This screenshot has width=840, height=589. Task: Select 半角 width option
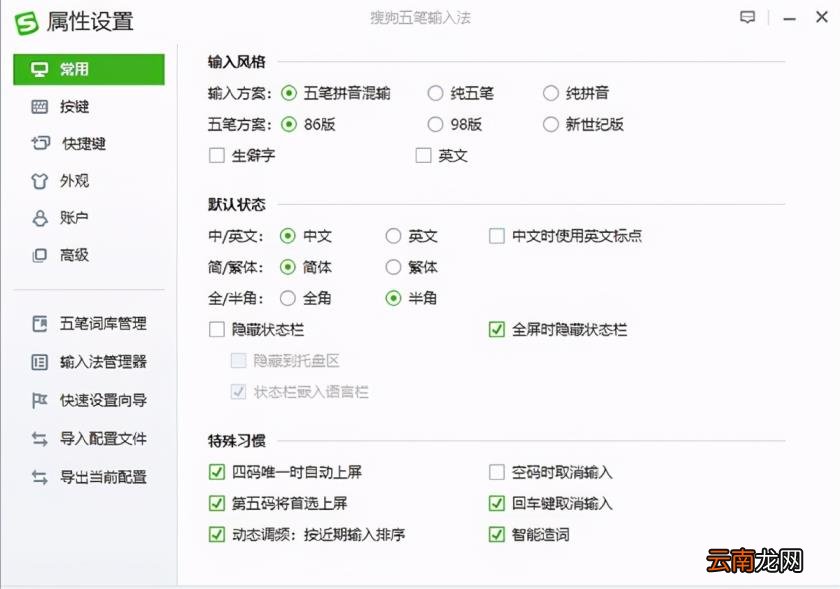click(393, 298)
